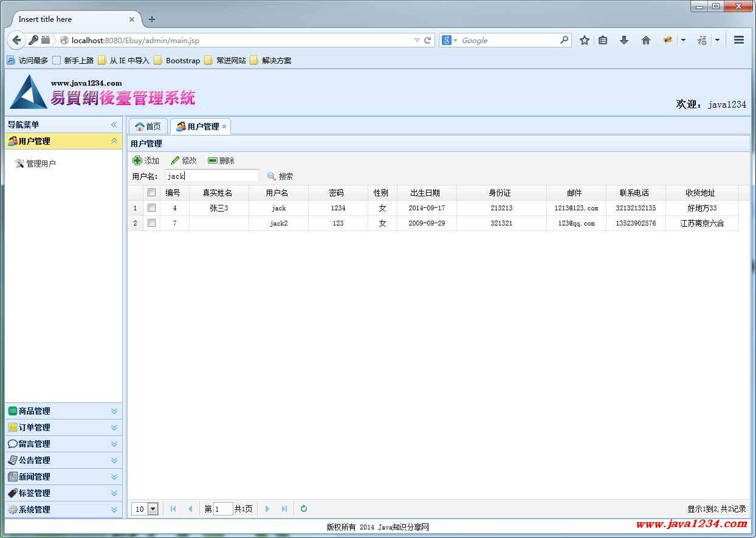Screen dimensions: 756x538
Task: Switch to the 首页 home tab
Action: [x=148, y=126]
